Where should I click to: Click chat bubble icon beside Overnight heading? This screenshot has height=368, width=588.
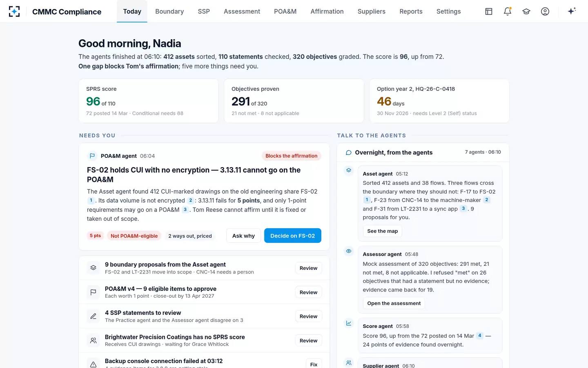click(349, 153)
